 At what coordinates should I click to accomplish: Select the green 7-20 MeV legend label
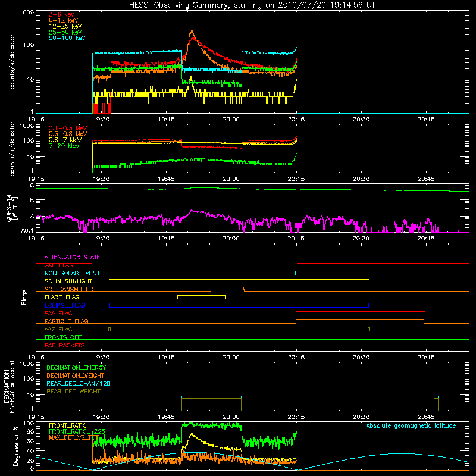64,146
